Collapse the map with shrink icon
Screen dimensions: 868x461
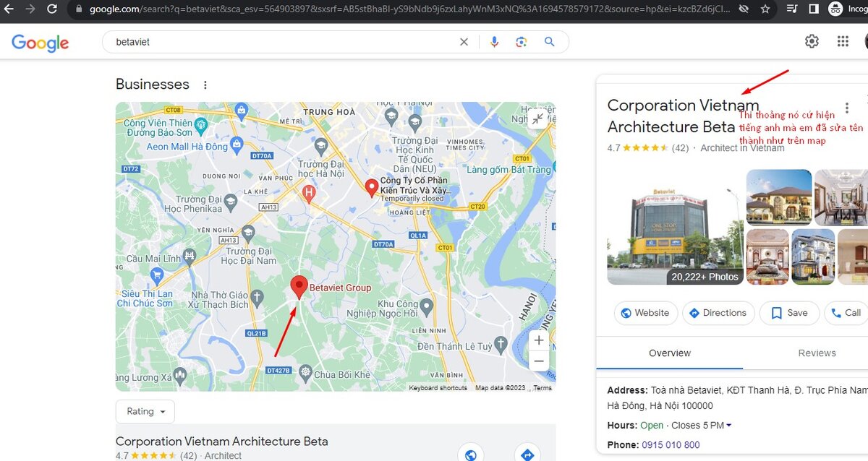point(537,119)
